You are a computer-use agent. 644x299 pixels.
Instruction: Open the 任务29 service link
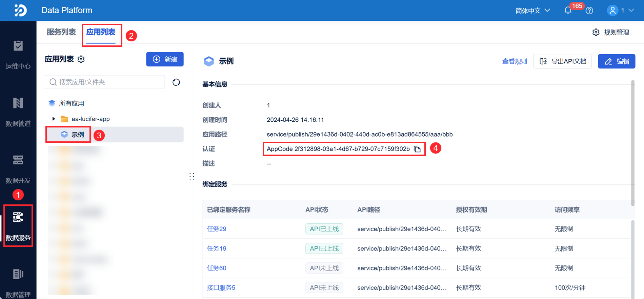217,229
